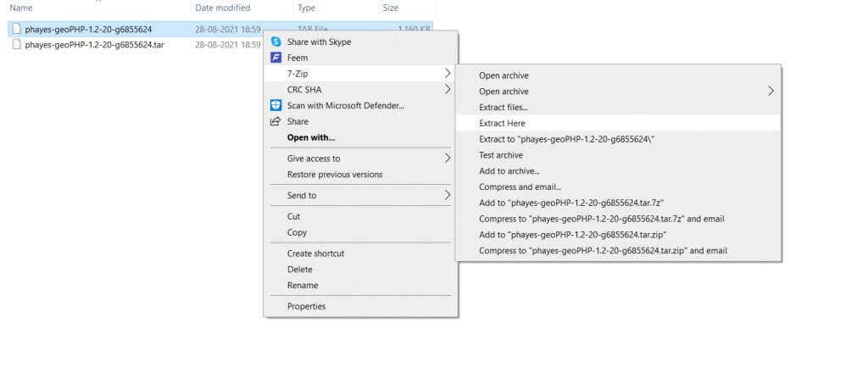This screenshot has width=868, height=373.
Task: Click the Feem app icon
Action: (275, 58)
